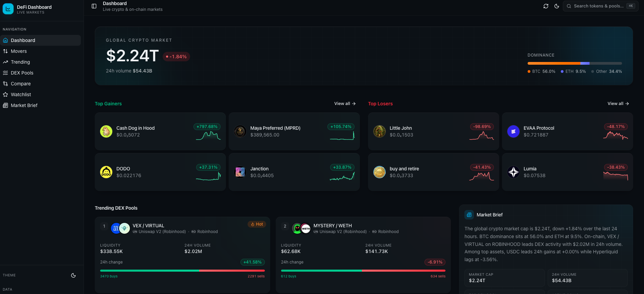The height and width of the screenshot is (294, 644).
Task: Click the Other 34.4% legend entry
Action: [x=606, y=71]
